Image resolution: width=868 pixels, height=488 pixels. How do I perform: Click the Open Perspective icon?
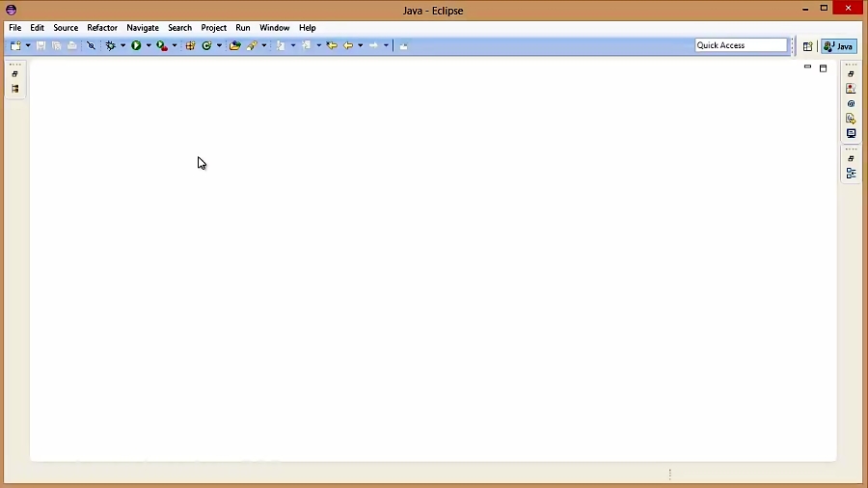point(807,46)
